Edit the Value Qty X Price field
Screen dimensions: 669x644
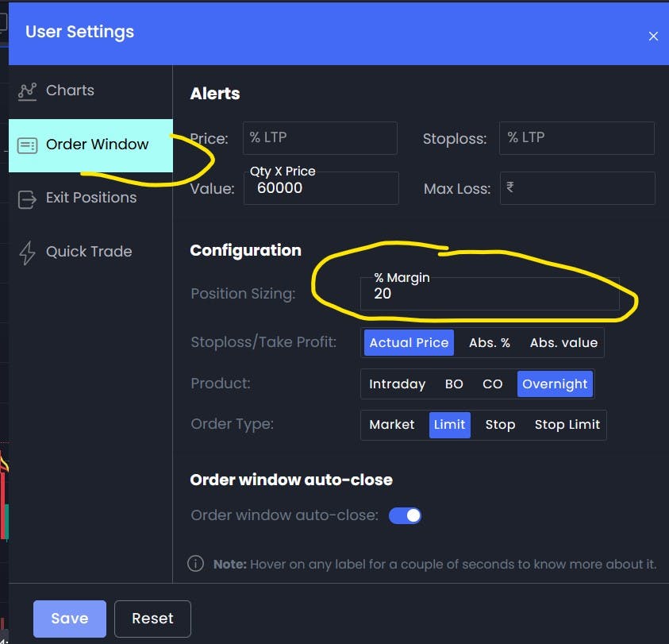pos(321,188)
